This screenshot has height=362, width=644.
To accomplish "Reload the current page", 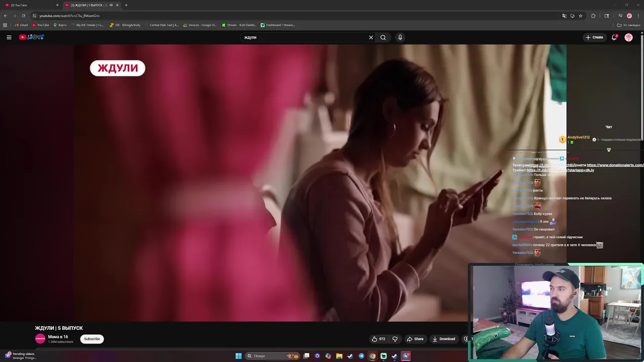I will 23,16.
